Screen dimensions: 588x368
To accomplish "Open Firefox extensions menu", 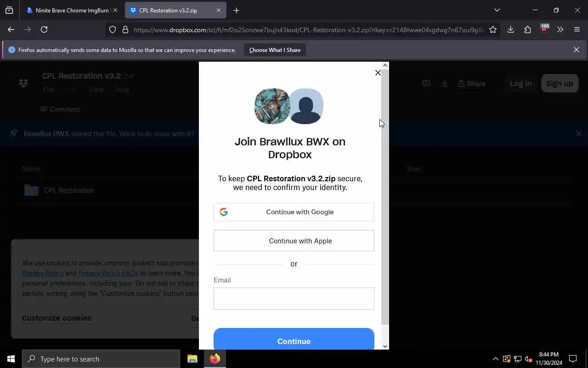I will 527,29.
